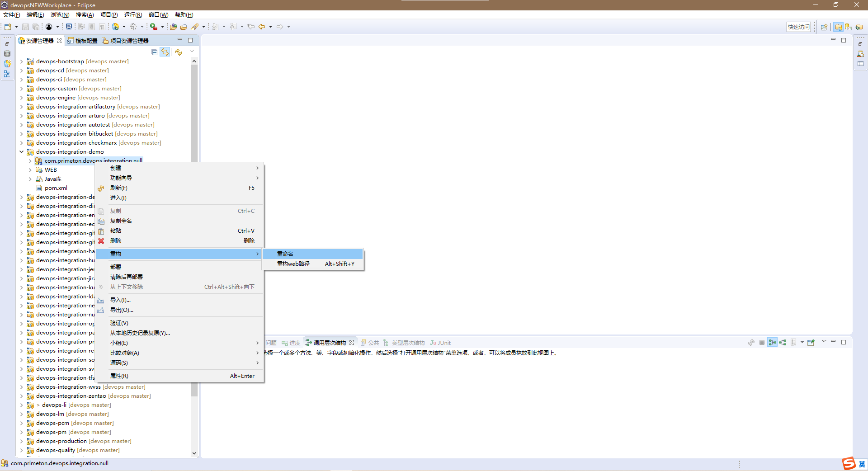The image size is (868, 471).
Task: Click the Sogou input method icon
Action: click(849, 463)
